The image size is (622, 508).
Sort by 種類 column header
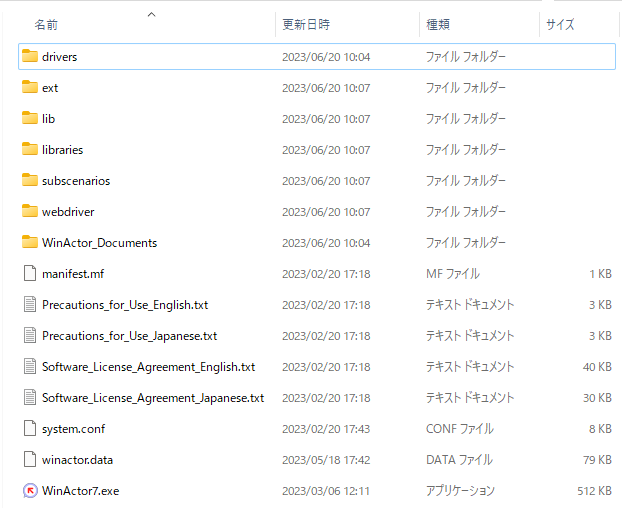pyautogui.click(x=438, y=24)
